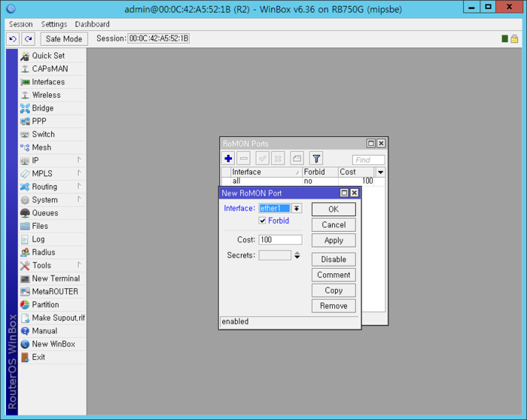This screenshot has height=420, width=527.
Task: Toggle Safe Mode
Action: pos(64,39)
